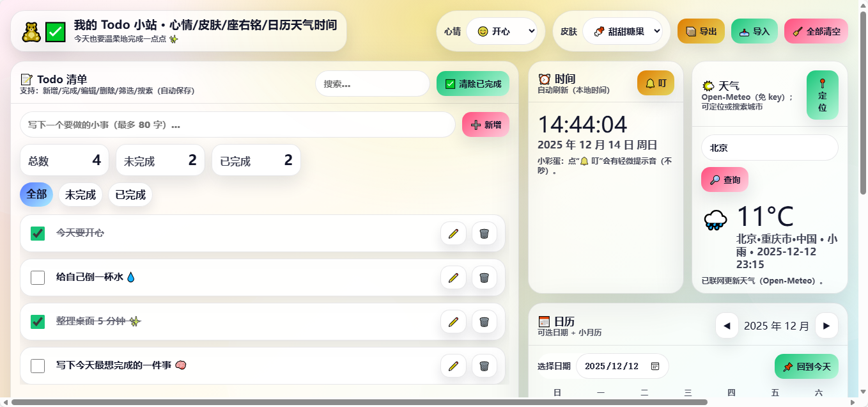This screenshot has width=868, height=407.
Task: Click the 全部清空 clear all button
Action: coord(816,31)
